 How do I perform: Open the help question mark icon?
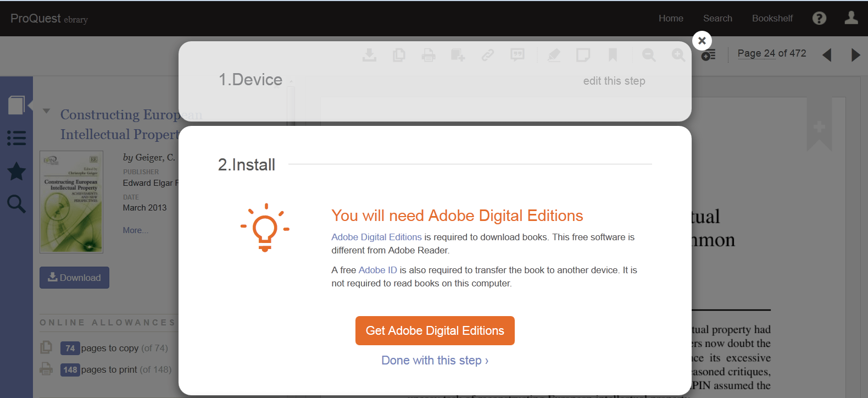pos(819,18)
